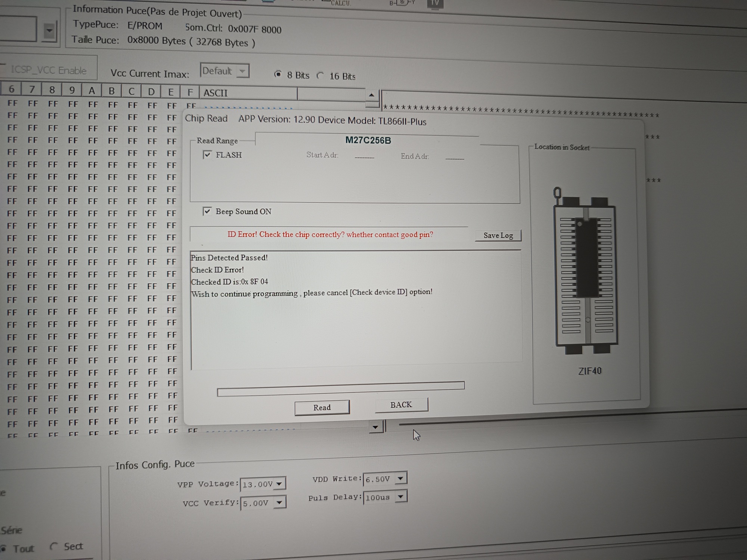747x560 pixels.
Task: Open the Vcc Current Imax dropdown
Action: pos(242,71)
